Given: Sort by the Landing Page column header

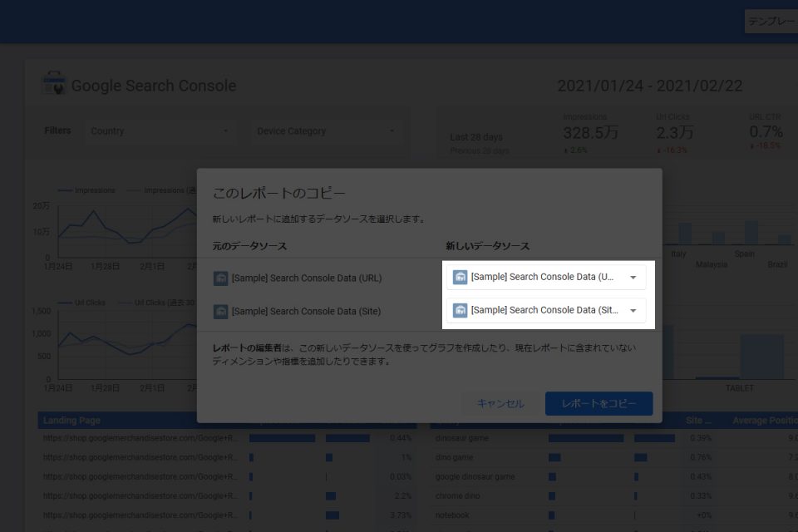Looking at the screenshot, I should (x=72, y=421).
